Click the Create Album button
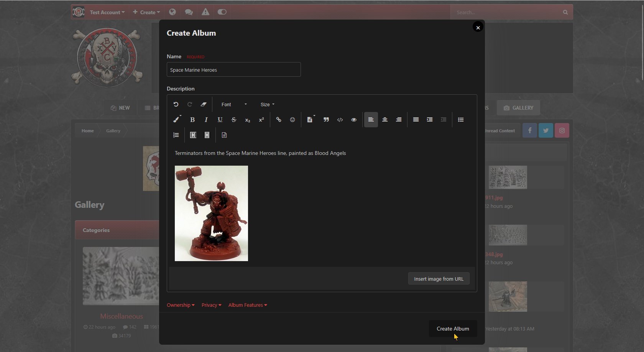The height and width of the screenshot is (352, 644). tap(453, 329)
